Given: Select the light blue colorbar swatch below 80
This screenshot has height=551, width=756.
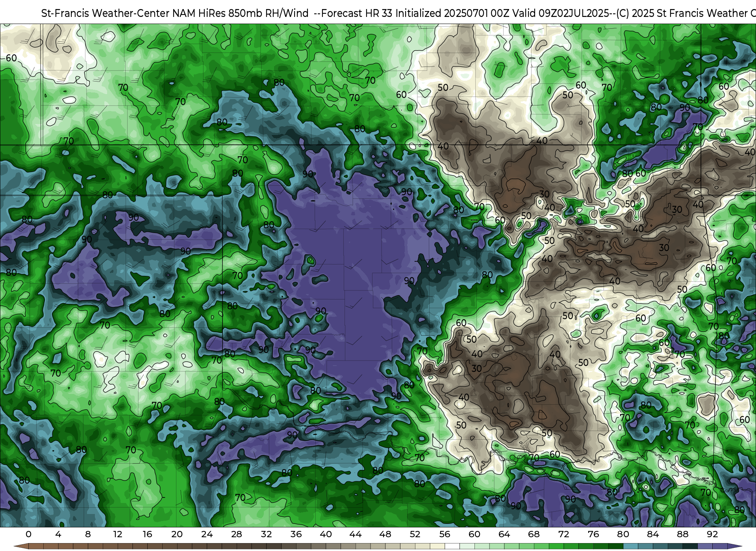Looking at the screenshot, I should tap(630, 546).
